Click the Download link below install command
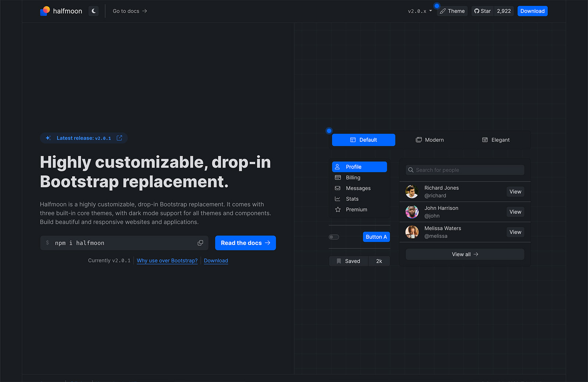Viewport: 588px width, 382px height. [x=216, y=260]
